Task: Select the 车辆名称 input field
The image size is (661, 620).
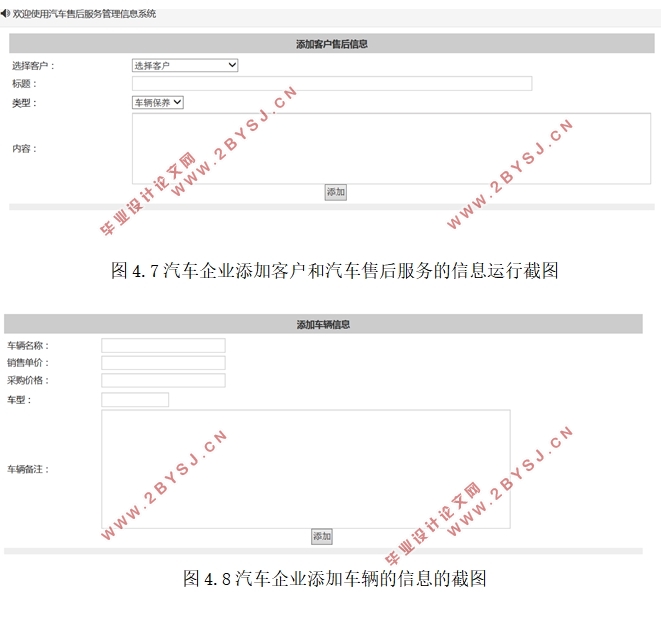Action: [163, 345]
